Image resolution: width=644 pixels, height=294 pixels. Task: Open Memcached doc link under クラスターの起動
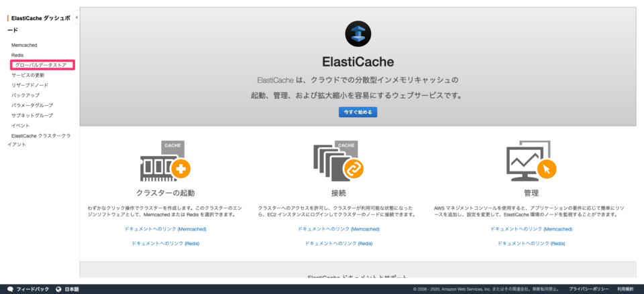[x=165, y=229]
